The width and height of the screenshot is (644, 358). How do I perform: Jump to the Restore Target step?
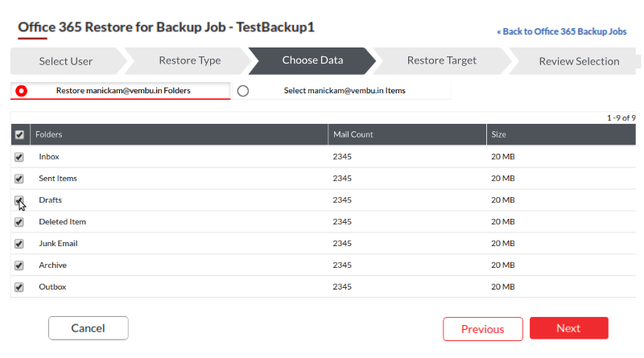[x=441, y=61]
